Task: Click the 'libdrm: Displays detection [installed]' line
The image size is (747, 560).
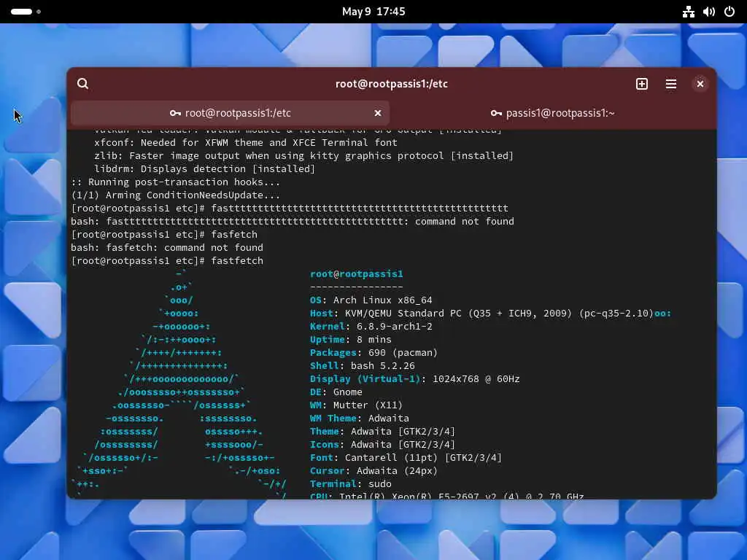Action: 204,169
